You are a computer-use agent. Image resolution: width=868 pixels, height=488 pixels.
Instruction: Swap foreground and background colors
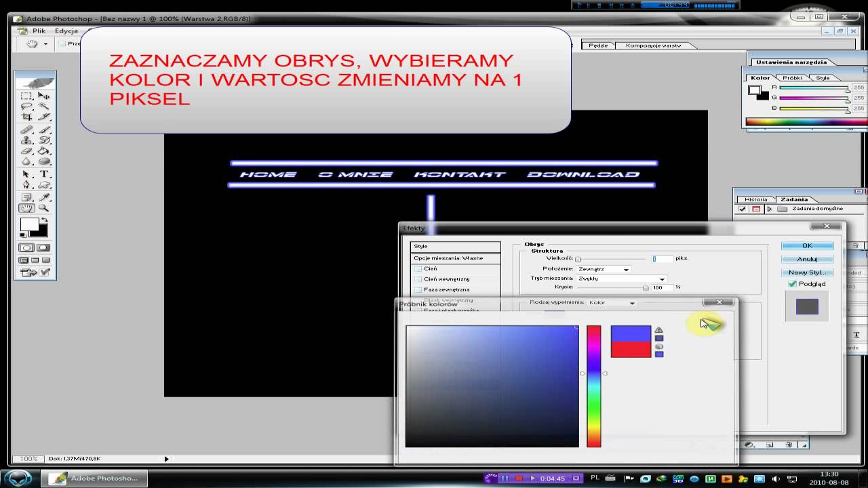(45, 221)
